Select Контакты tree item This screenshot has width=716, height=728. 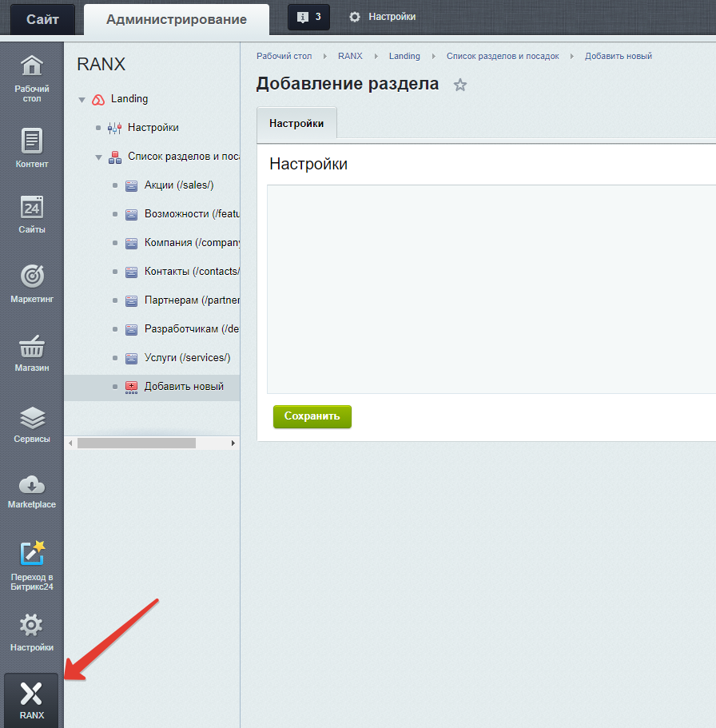coord(192,272)
